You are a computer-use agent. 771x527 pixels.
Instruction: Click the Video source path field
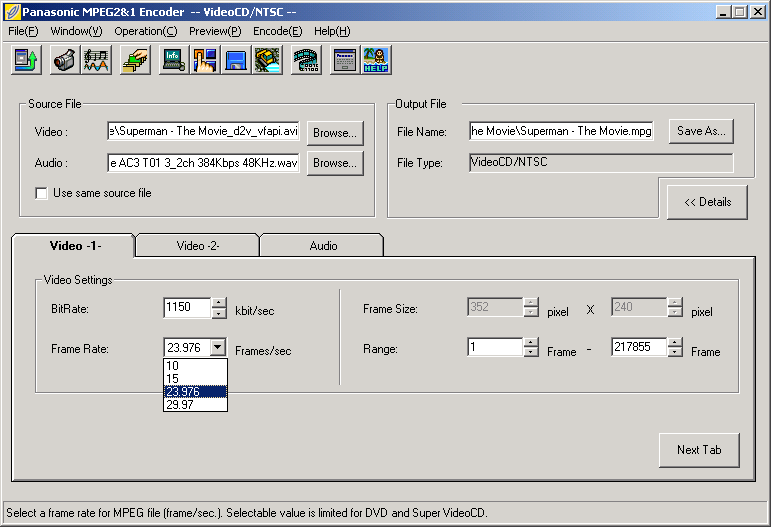click(x=204, y=131)
